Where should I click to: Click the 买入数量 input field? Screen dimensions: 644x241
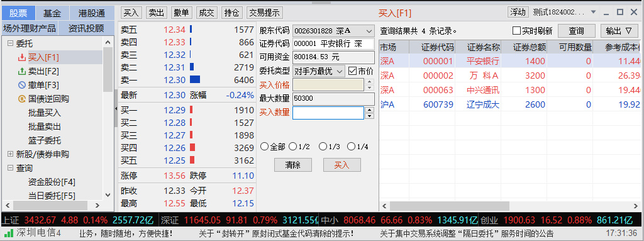pos(328,113)
